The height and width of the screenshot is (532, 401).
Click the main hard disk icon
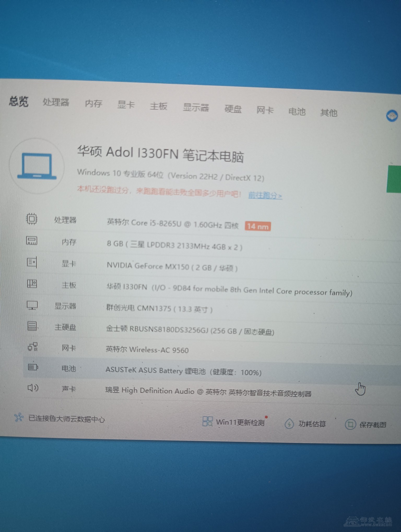tap(32, 326)
